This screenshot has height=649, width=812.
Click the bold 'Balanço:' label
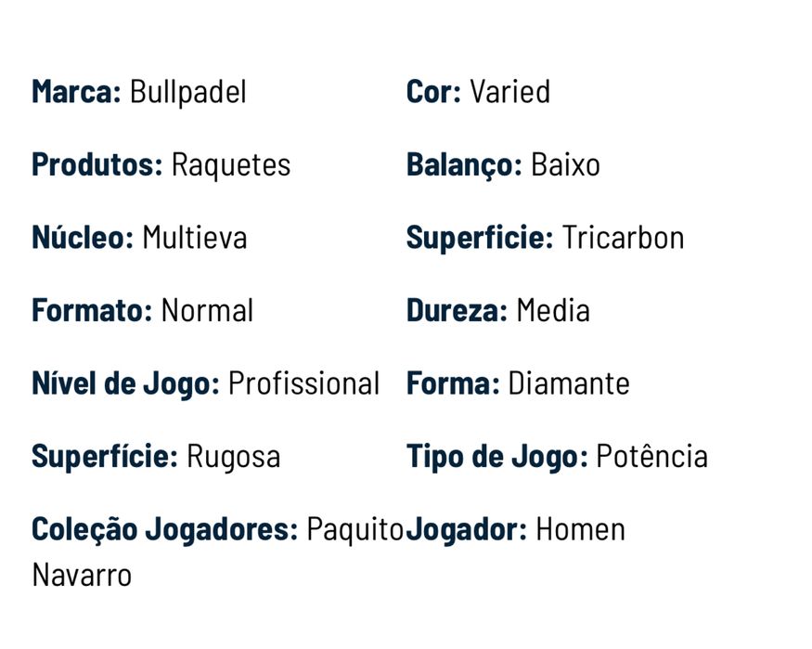click(464, 165)
